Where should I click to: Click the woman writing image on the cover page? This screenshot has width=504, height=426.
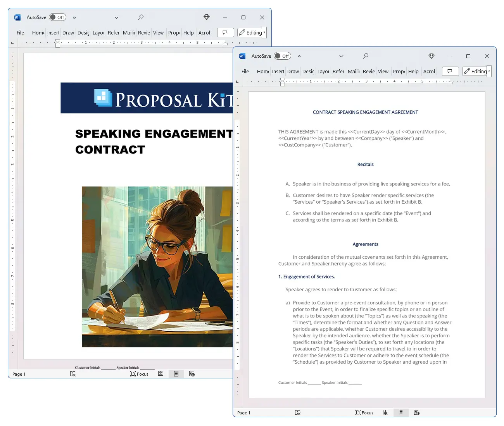tap(157, 266)
